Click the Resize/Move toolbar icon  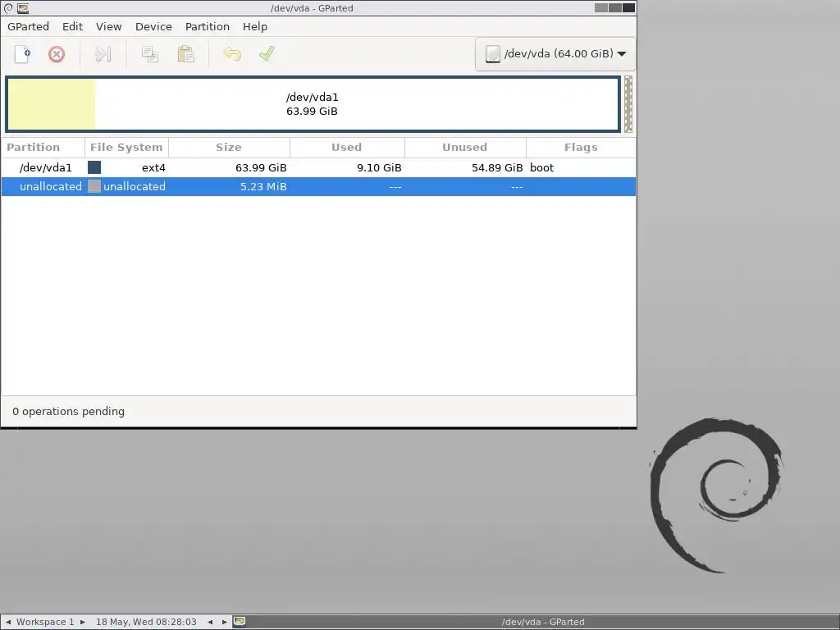[x=103, y=54]
